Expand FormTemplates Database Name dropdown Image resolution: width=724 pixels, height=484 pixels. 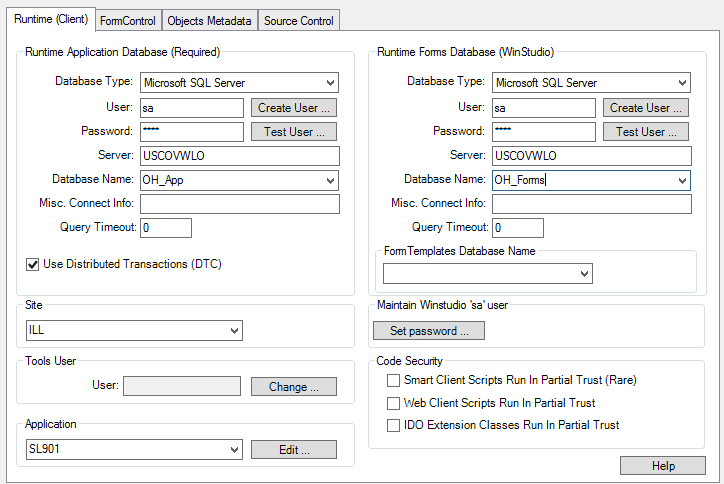click(583, 273)
